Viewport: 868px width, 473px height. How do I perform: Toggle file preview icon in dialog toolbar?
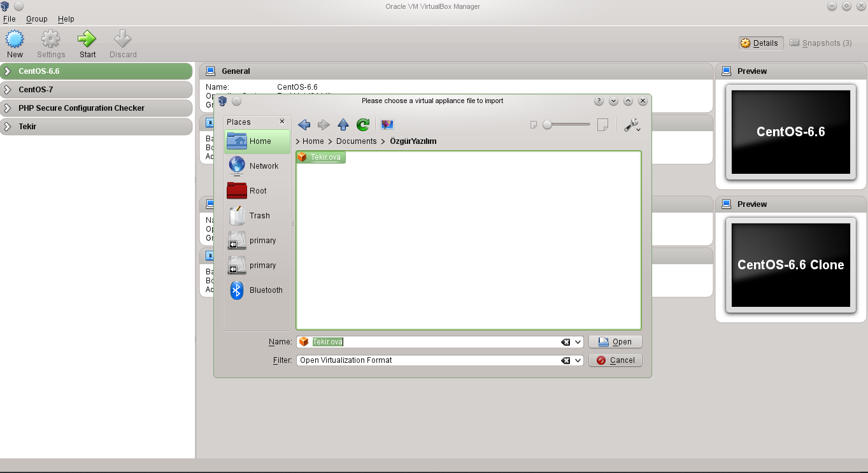click(387, 125)
